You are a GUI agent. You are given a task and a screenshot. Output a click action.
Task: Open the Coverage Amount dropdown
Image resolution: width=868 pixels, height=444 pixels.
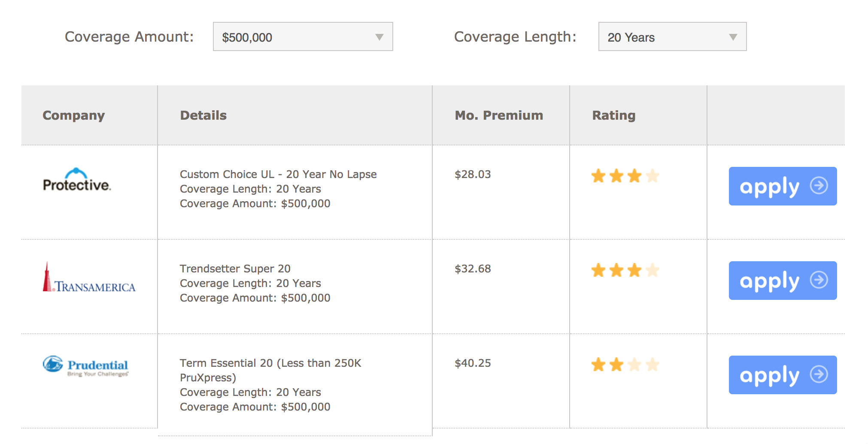point(303,37)
